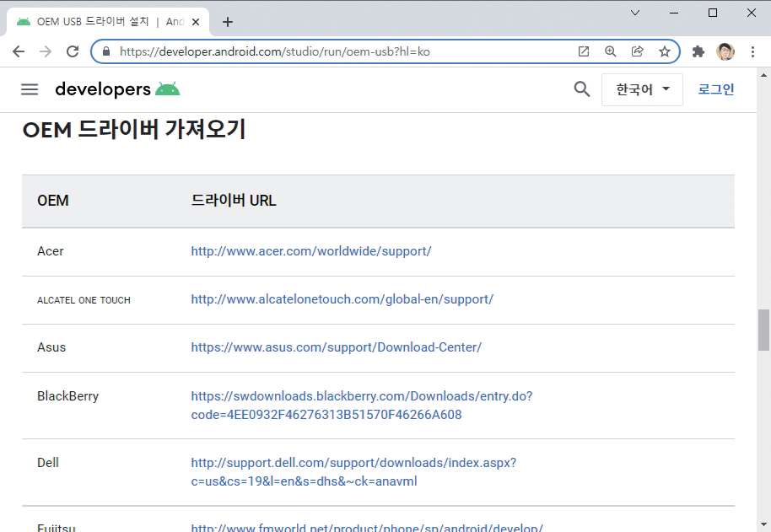Select the Acer cell text

50,251
